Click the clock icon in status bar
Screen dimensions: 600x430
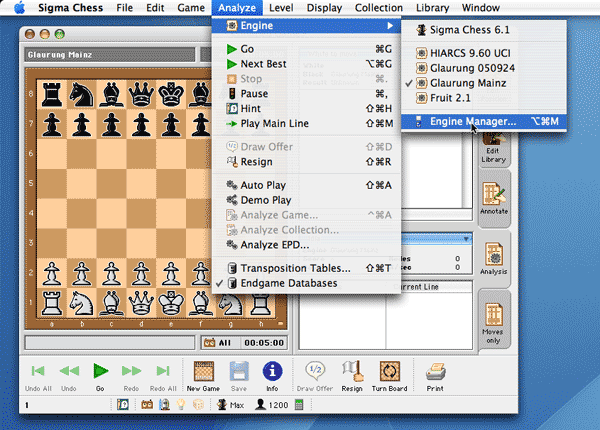[147, 404]
